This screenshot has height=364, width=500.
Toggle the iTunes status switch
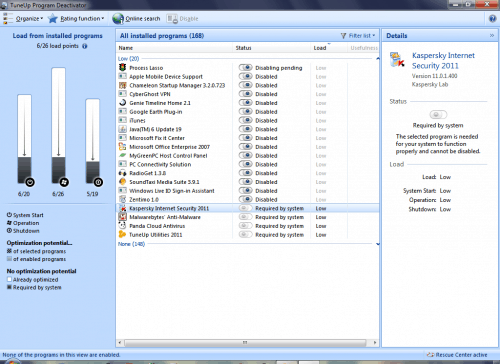[x=246, y=120]
